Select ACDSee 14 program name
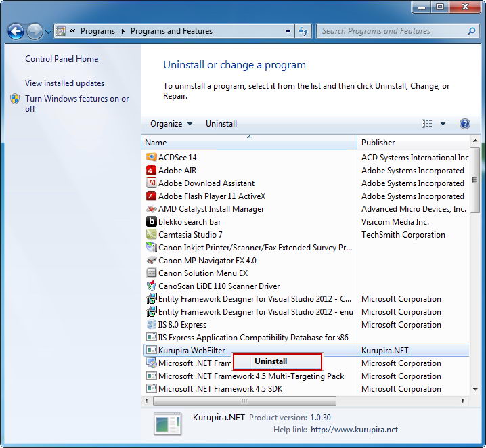Viewport: 486px width, 448px height. pos(177,158)
